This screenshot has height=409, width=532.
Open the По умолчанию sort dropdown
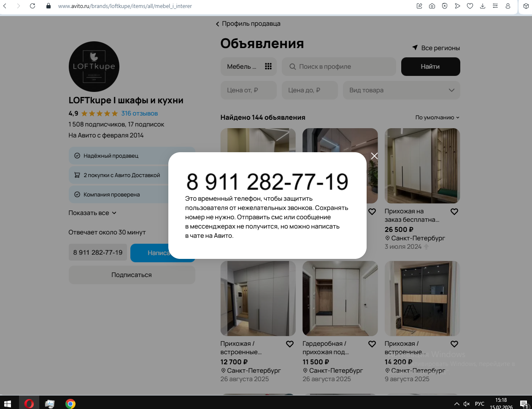[x=437, y=118]
